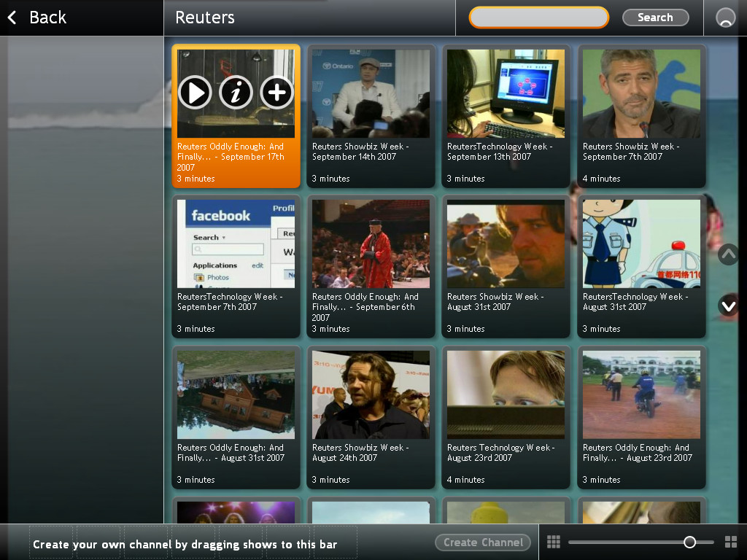Go back using the Back arrow

(12, 17)
